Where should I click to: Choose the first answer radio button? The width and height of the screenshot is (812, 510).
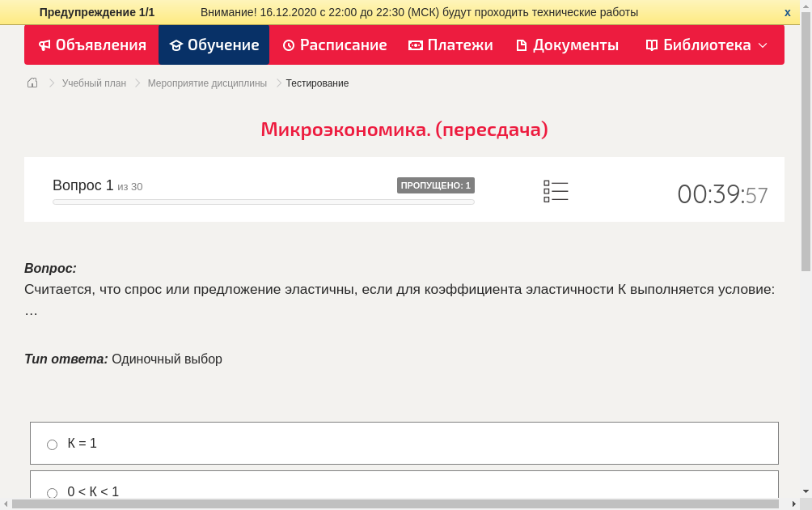[x=52, y=444]
